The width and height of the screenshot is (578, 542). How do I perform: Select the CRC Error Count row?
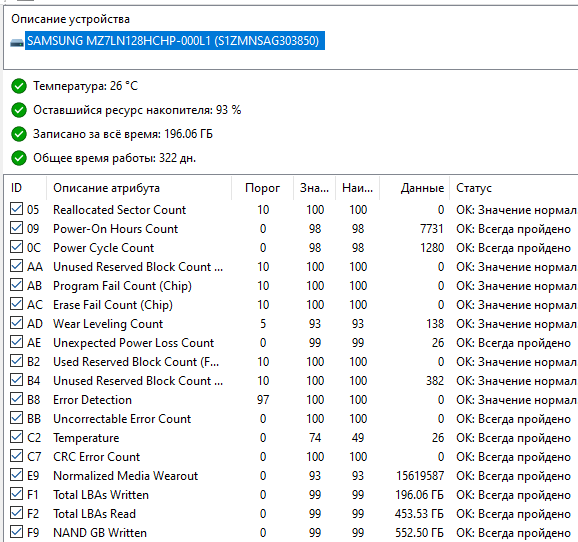[290, 457]
